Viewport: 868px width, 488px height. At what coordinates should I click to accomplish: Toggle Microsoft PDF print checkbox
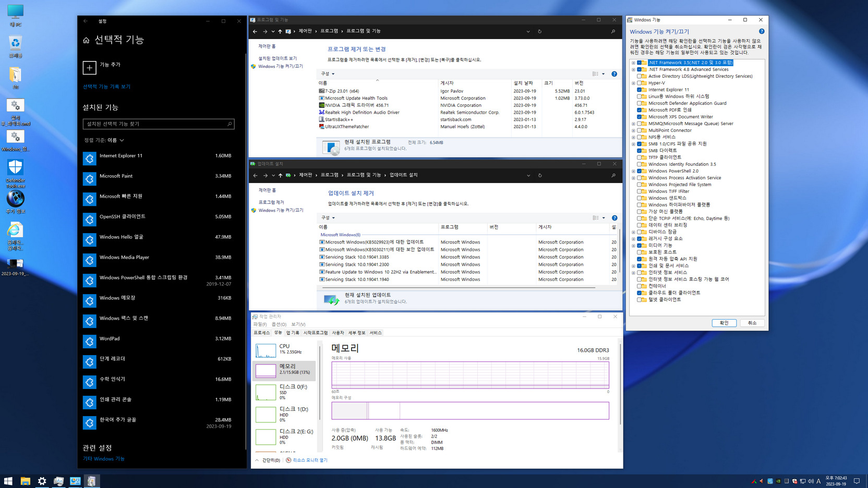(640, 110)
